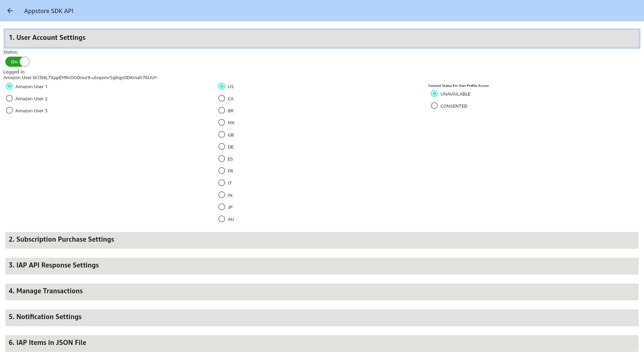Choose the BR marketplace
Screen dimensions: 644x362
coord(221,110)
